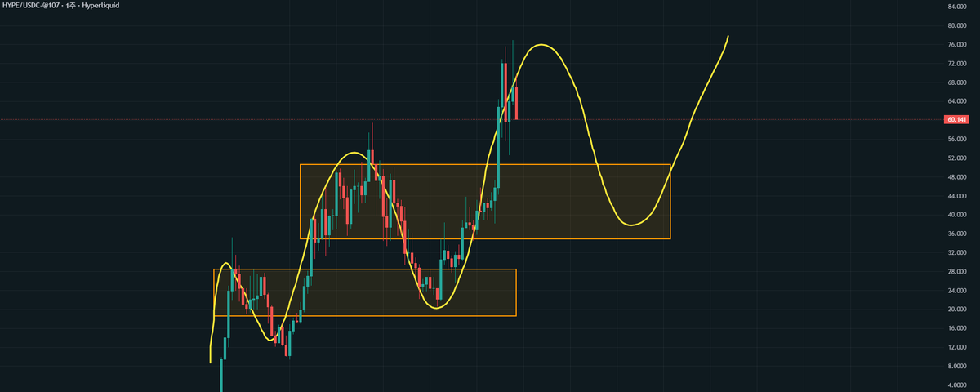Image resolution: width=980 pixels, height=392 pixels.
Task: Click the 12.000 price axis label
Action: click(957, 347)
